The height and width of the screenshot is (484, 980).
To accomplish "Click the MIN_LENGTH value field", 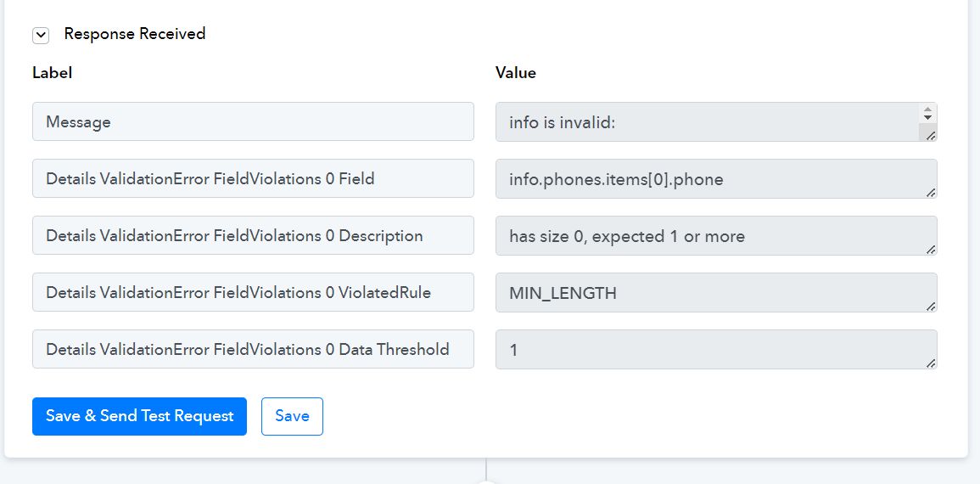I will (716, 292).
